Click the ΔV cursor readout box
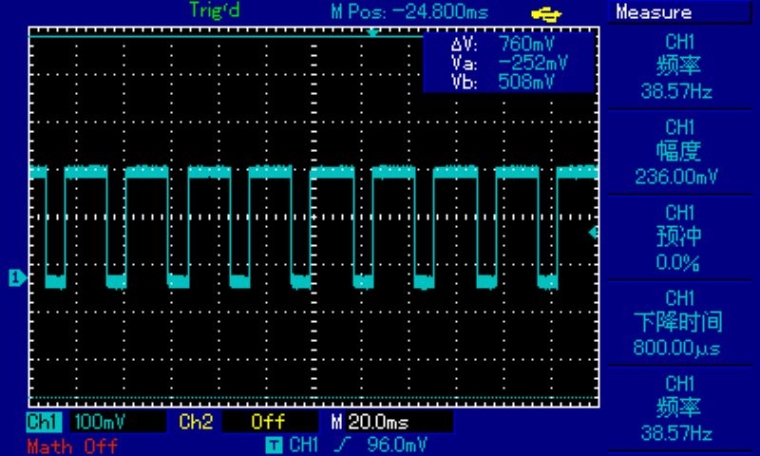 [508, 64]
